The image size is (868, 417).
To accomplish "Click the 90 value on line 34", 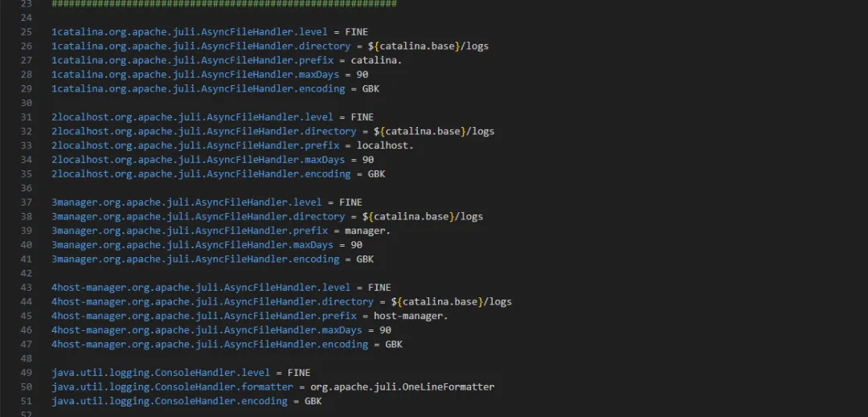I will [368, 160].
